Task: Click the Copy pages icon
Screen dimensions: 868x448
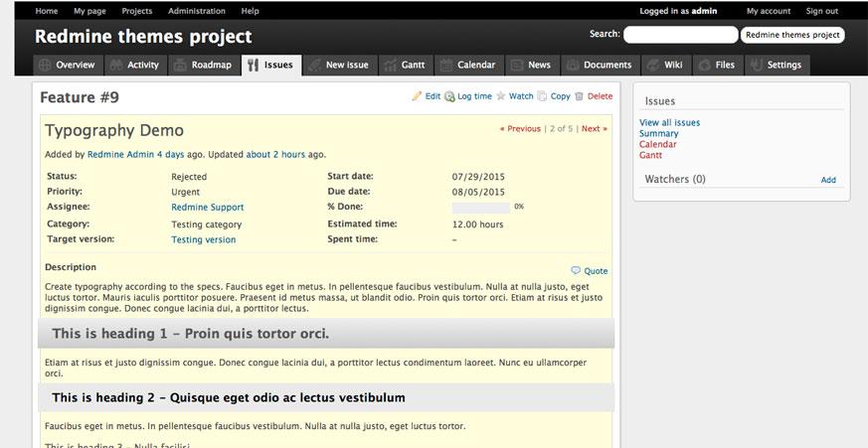Action: 542,96
